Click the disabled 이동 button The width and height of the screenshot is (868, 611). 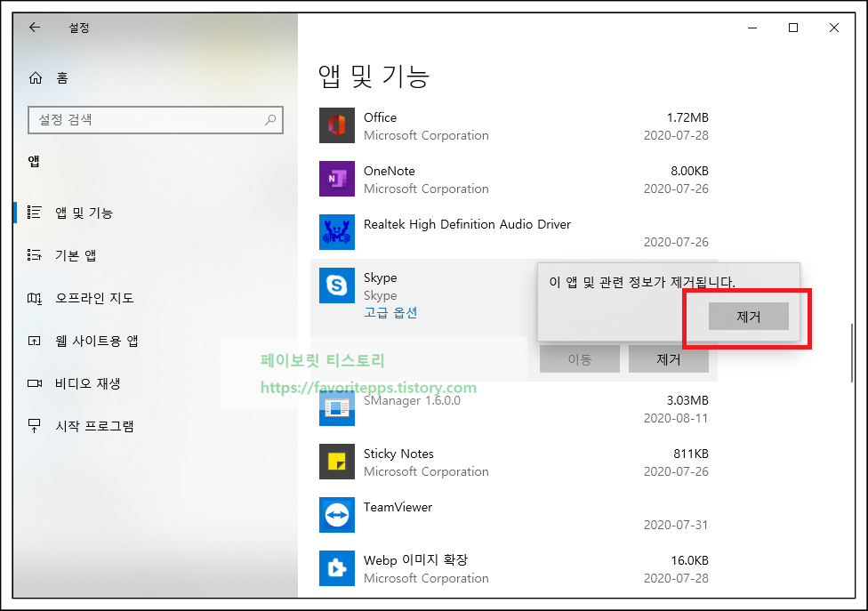coord(580,359)
